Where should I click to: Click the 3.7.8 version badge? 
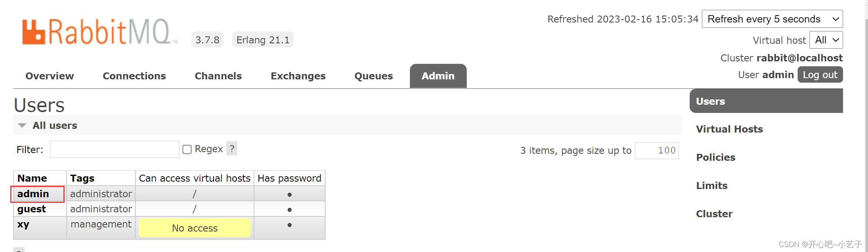tap(207, 39)
